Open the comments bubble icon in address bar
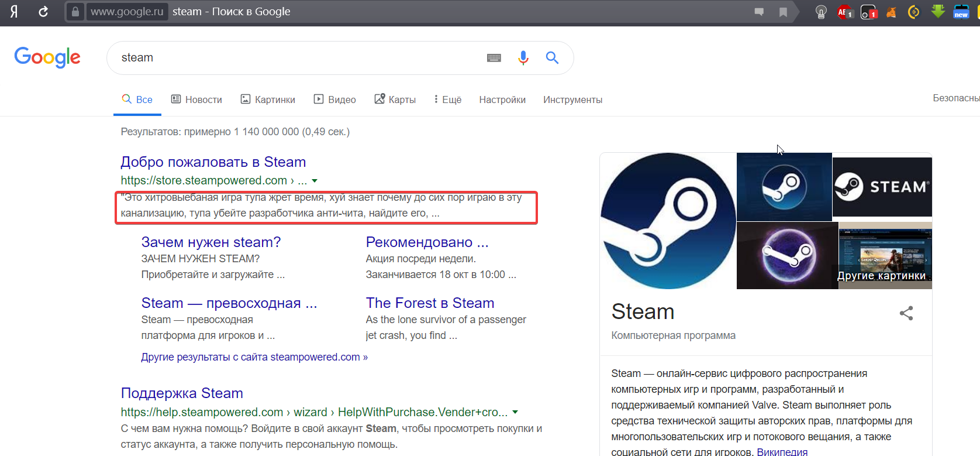 (x=759, y=12)
